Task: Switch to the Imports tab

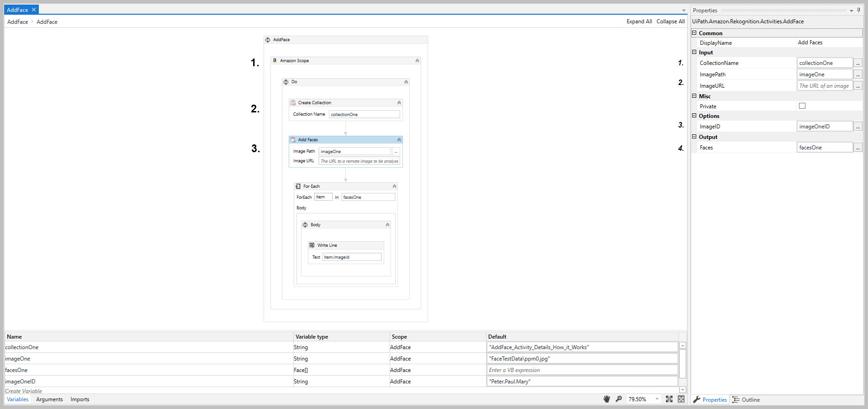Action: tap(80, 399)
